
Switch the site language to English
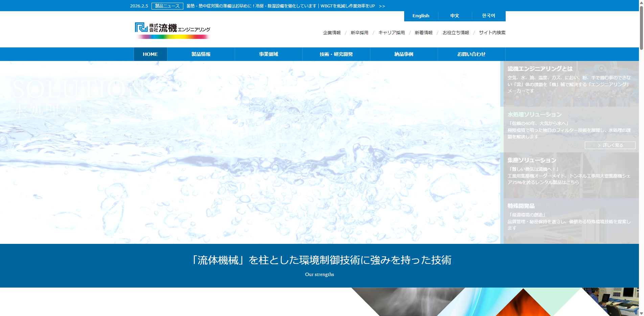[421, 16]
